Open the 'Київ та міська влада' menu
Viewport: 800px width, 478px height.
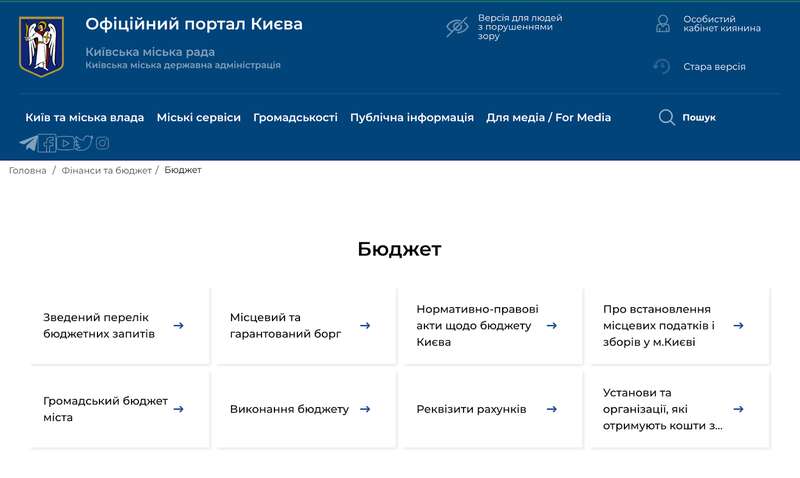pyautogui.click(x=84, y=117)
